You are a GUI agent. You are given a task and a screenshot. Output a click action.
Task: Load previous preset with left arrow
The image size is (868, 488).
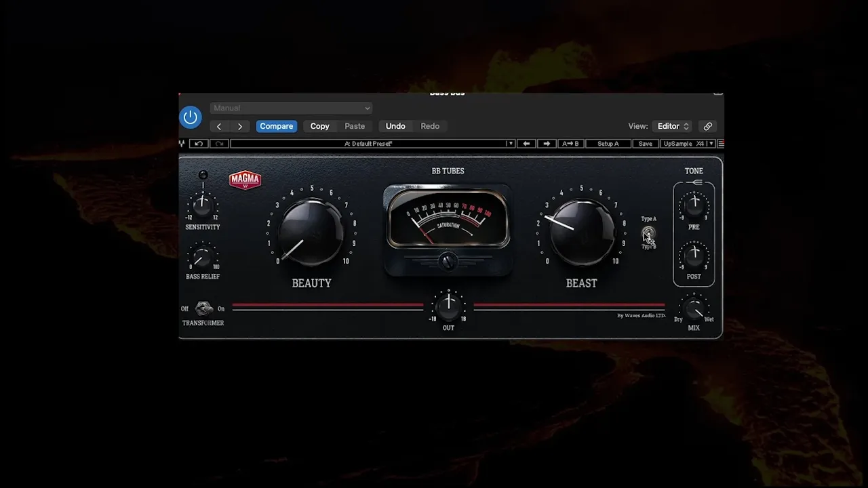(526, 144)
